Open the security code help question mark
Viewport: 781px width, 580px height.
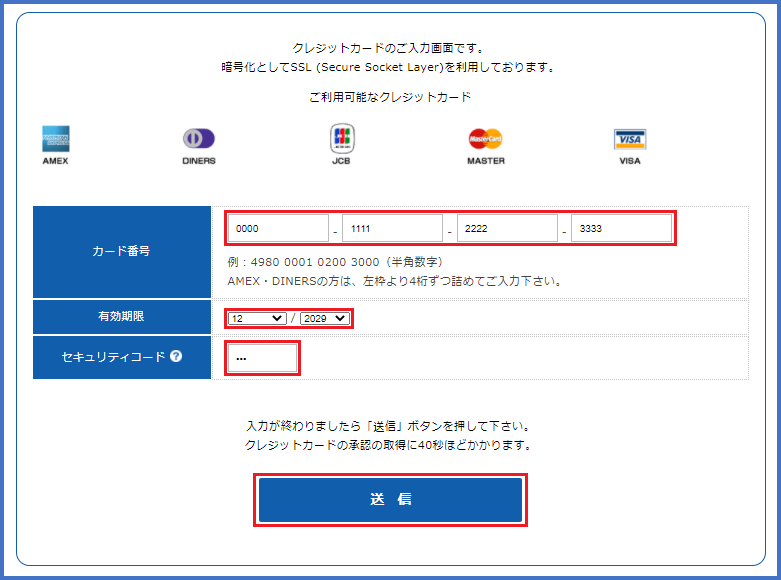[176, 356]
